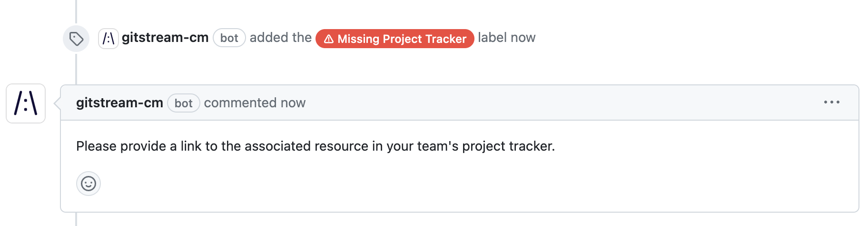Click the word 'label' after the red badge

493,38
